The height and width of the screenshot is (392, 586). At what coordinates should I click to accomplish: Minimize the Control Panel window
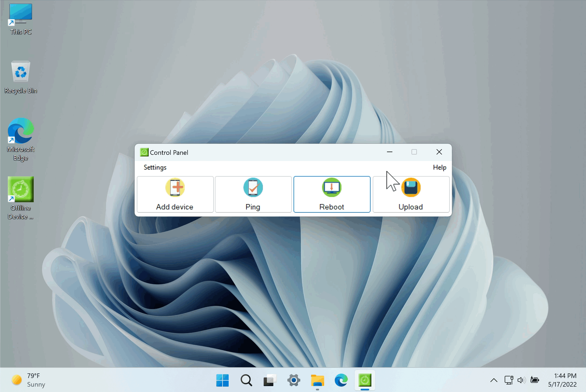[389, 152]
